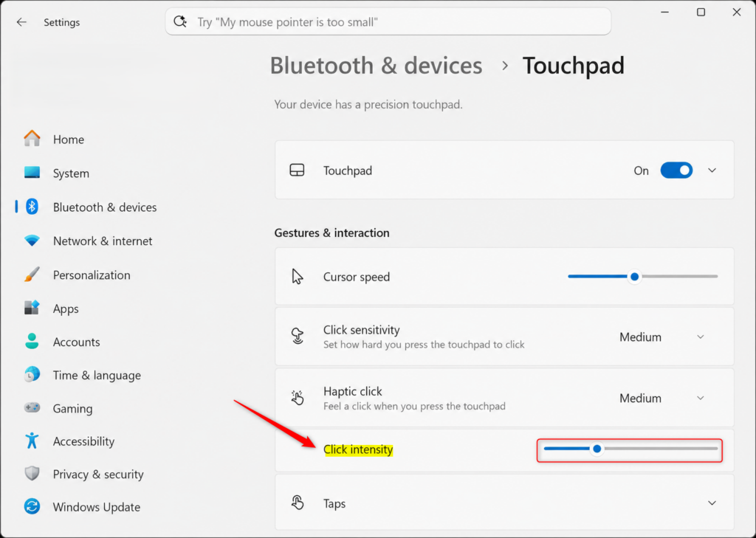Click the On label beside Touchpad toggle
756x538 pixels.
pos(642,170)
